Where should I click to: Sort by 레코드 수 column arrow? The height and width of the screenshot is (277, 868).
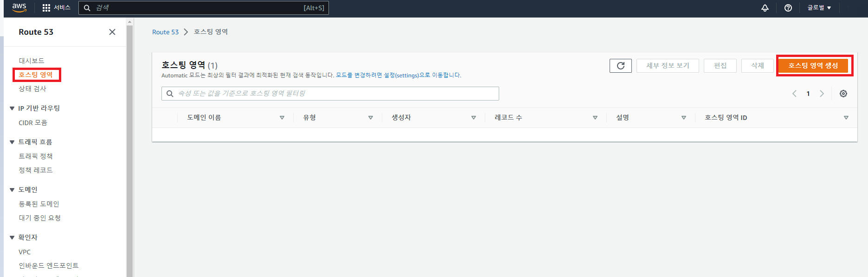click(595, 118)
